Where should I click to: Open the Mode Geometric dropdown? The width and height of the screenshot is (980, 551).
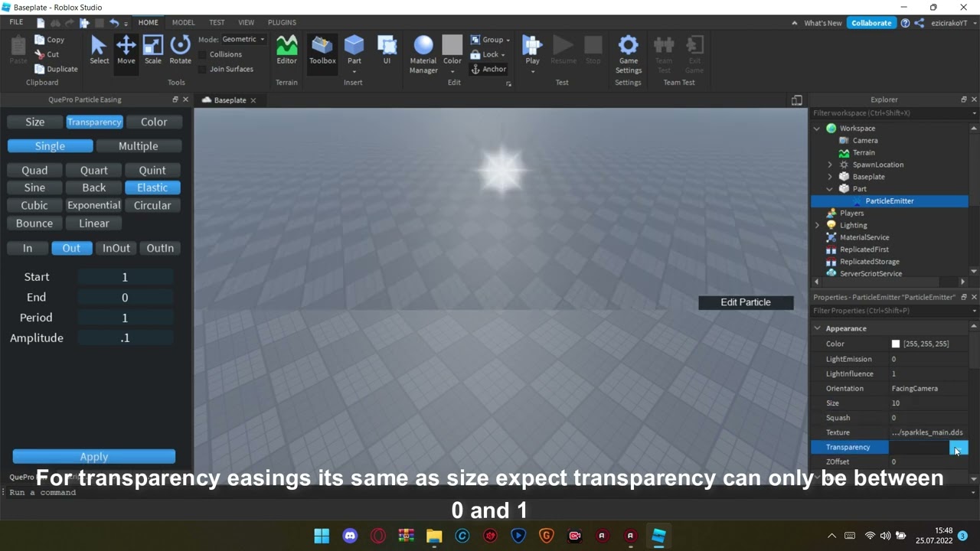pos(243,39)
